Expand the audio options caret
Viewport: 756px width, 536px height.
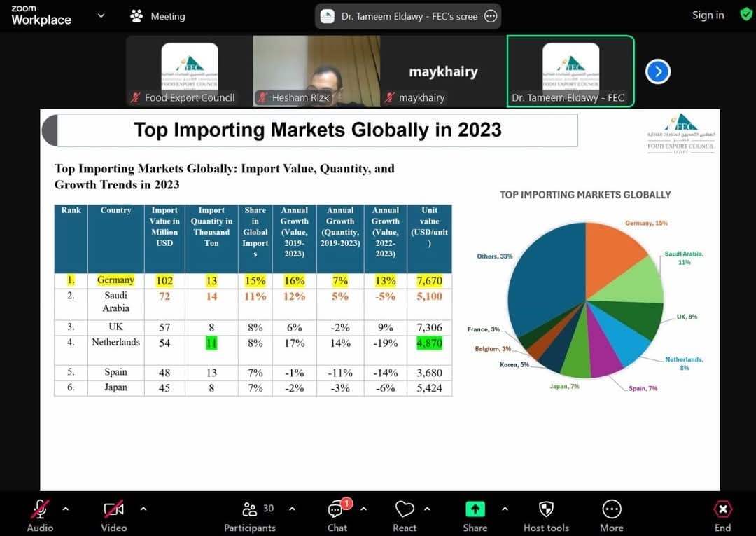point(66,509)
